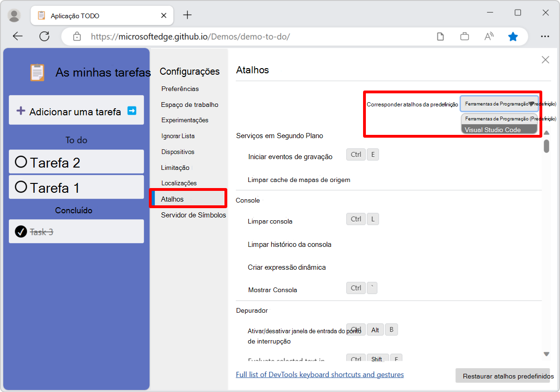Click the favorites star in address bar
The image size is (560, 392).
[x=513, y=36]
